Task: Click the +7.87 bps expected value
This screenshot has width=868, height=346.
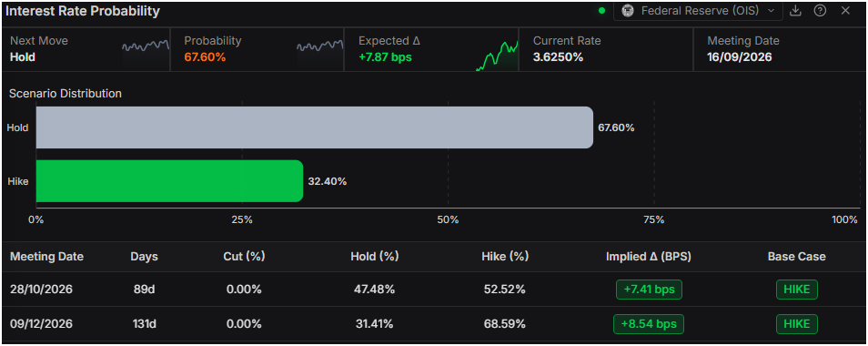Action: point(385,57)
